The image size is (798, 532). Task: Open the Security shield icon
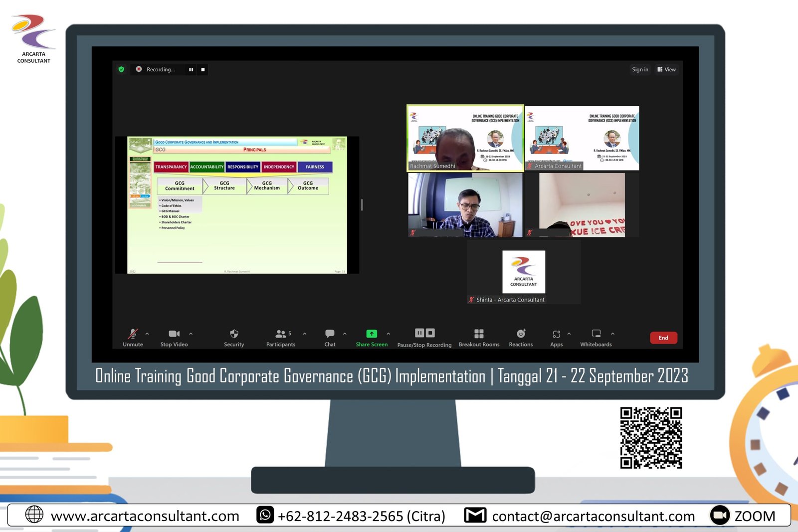[234, 334]
